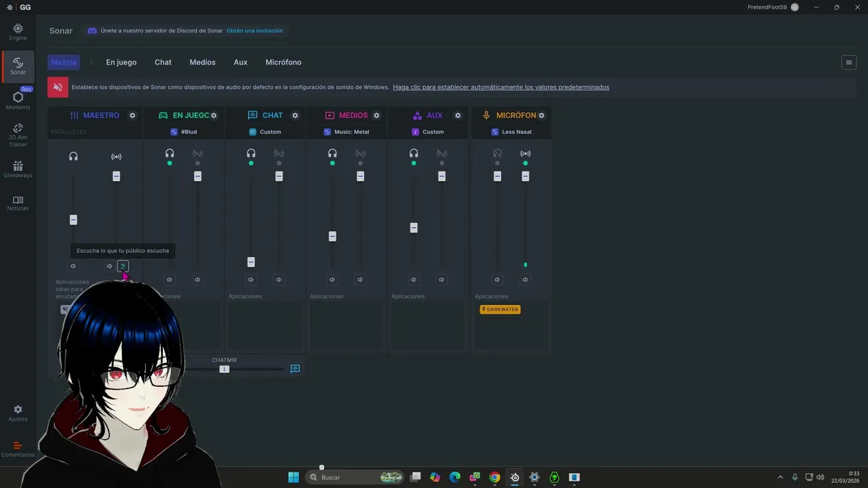Toggle En Juego stream routing
This screenshot has width=868, height=488.
[x=197, y=154]
